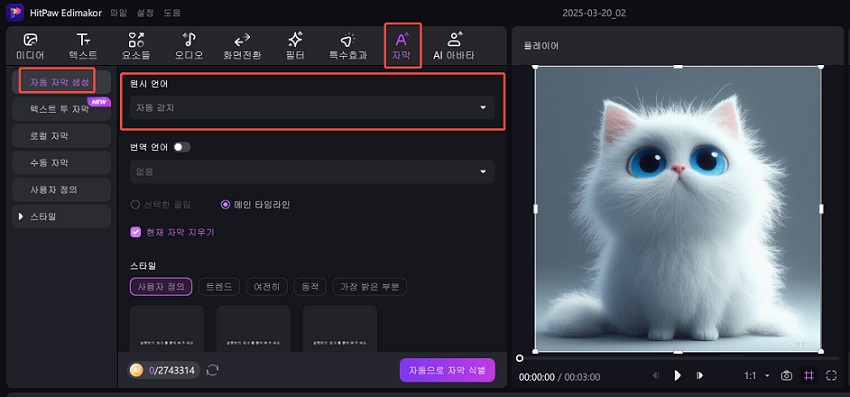
Task: Select the first subtitle style thumbnail
Action: (167, 329)
